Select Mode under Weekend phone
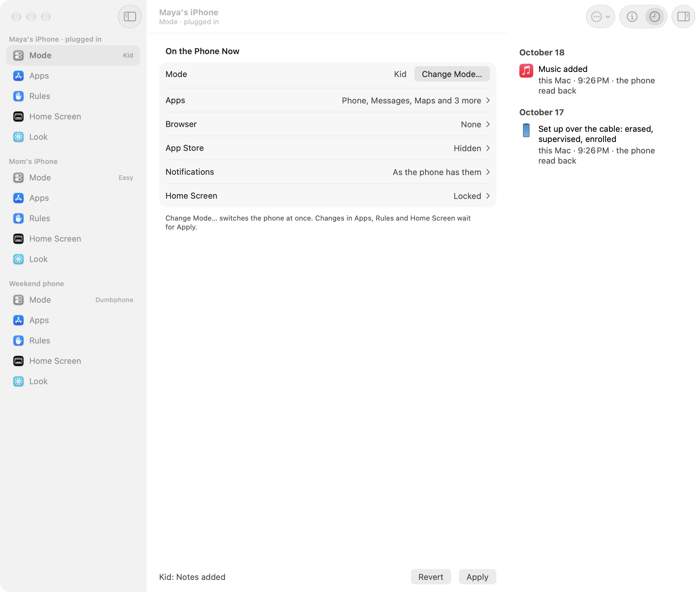Image resolution: width=700 pixels, height=592 pixels. (73, 300)
